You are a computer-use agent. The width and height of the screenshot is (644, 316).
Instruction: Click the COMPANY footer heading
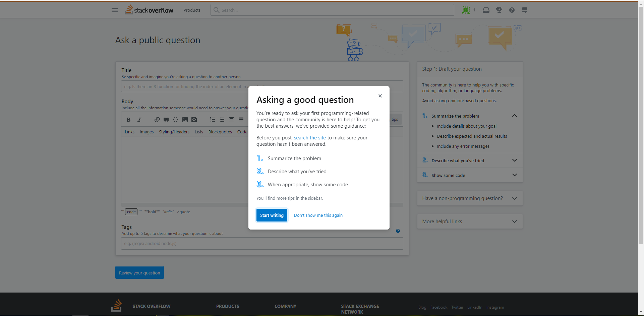[285, 306]
